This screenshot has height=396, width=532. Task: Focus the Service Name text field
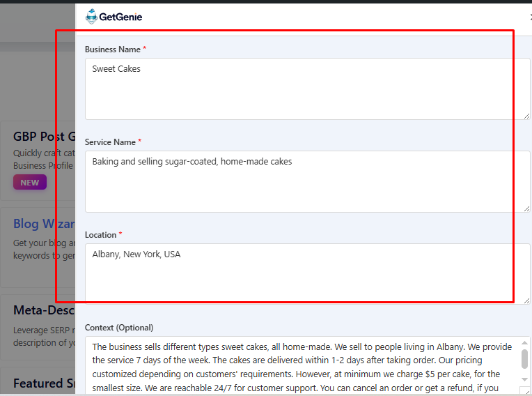[x=306, y=181]
